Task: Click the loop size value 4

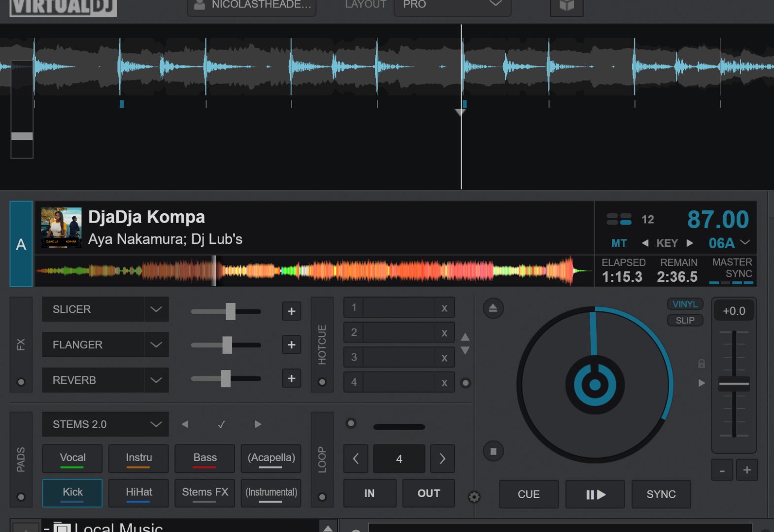Action: point(399,459)
